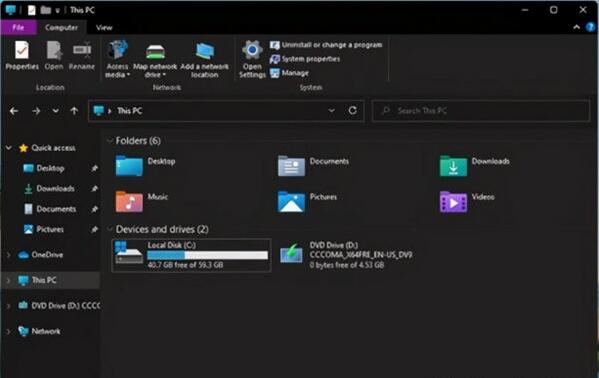Collapse Quick access in sidebar
Viewport: 599px width, 378px height.
pos(8,148)
